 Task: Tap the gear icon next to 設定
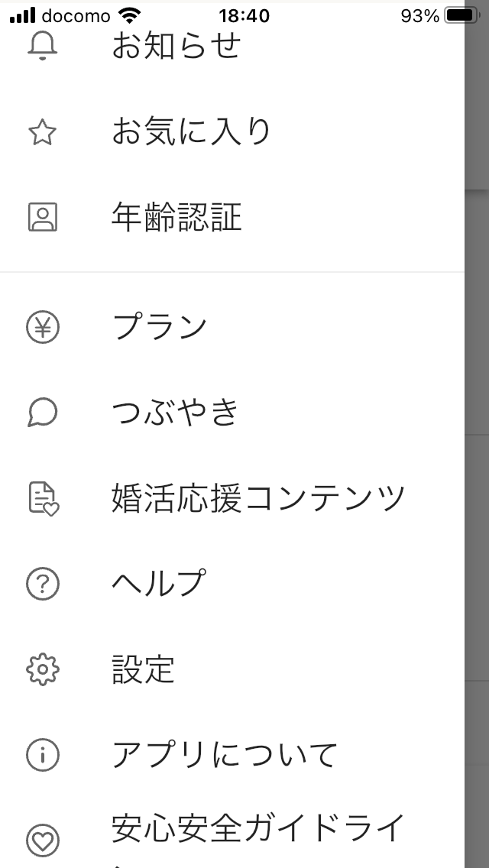pos(44,671)
